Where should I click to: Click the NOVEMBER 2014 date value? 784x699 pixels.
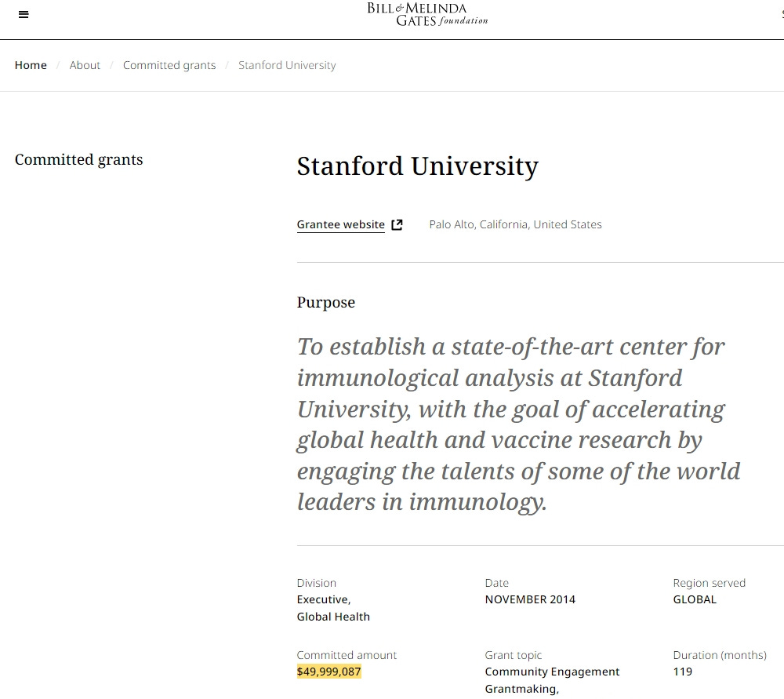tap(530, 599)
